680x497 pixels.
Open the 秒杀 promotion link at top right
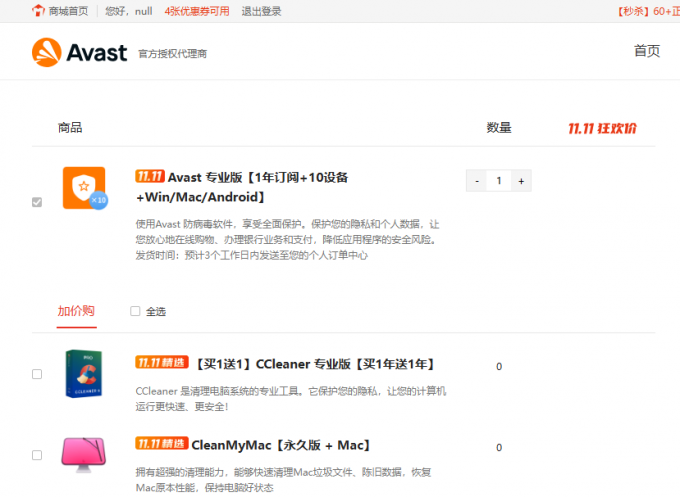pos(648,11)
